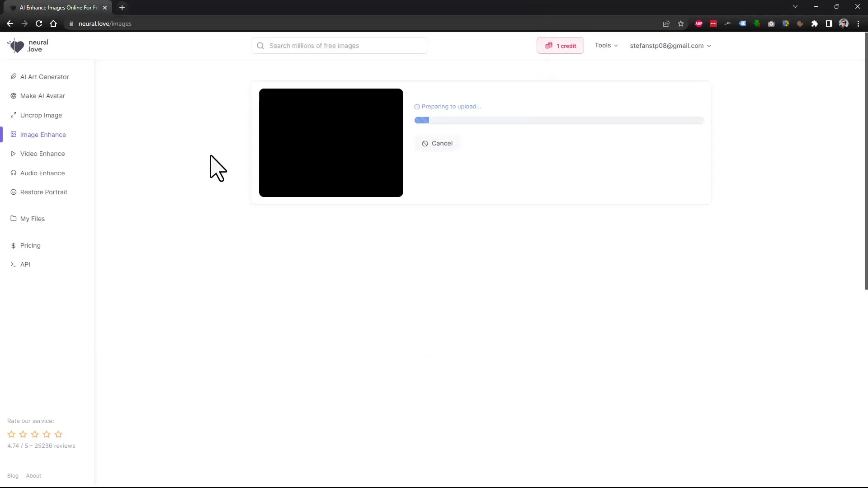Click the Image Enhance menu item
Screen dimensions: 868x488
(x=43, y=134)
